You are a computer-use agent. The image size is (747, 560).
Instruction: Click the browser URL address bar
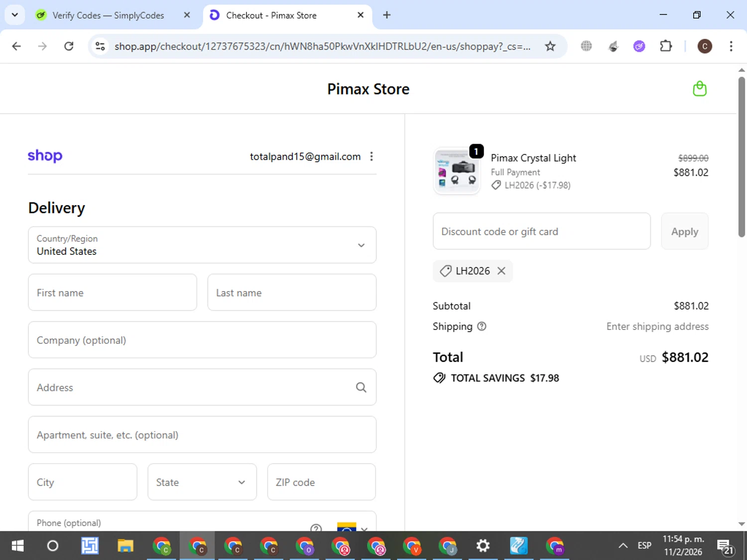(x=322, y=46)
